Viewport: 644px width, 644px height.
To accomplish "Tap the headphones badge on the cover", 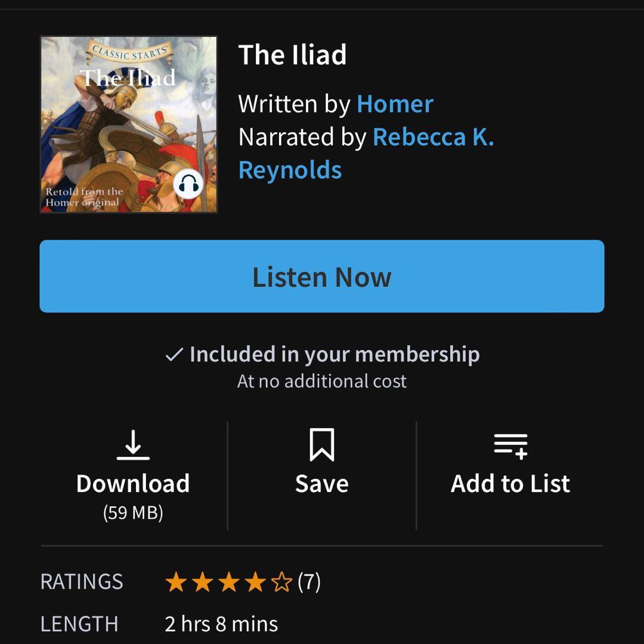I will [x=188, y=185].
